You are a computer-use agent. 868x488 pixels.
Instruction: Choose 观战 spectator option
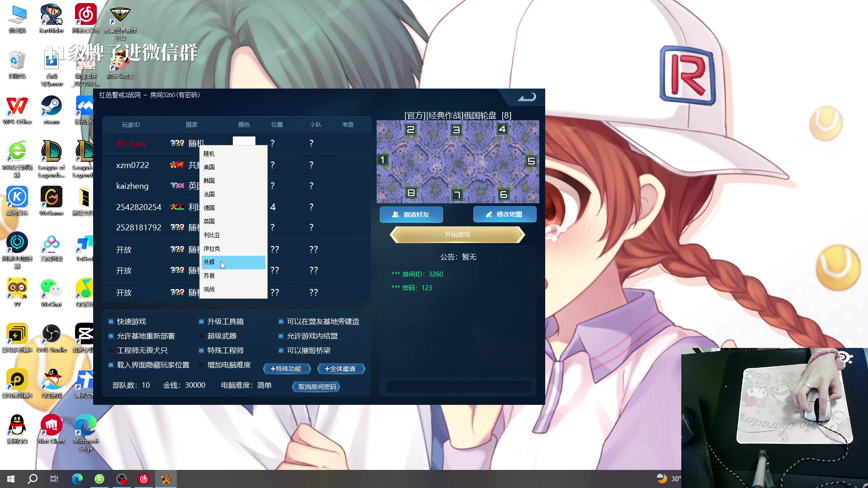pos(233,289)
